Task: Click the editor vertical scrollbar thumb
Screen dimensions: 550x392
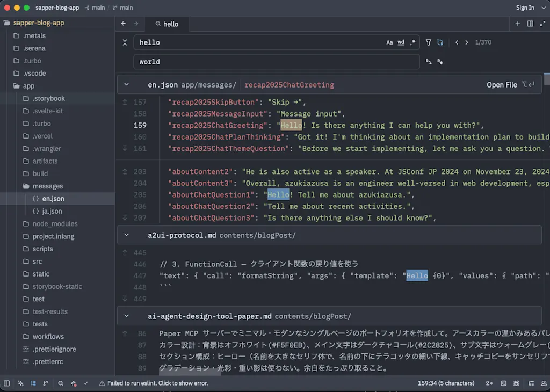Action: click(x=547, y=79)
